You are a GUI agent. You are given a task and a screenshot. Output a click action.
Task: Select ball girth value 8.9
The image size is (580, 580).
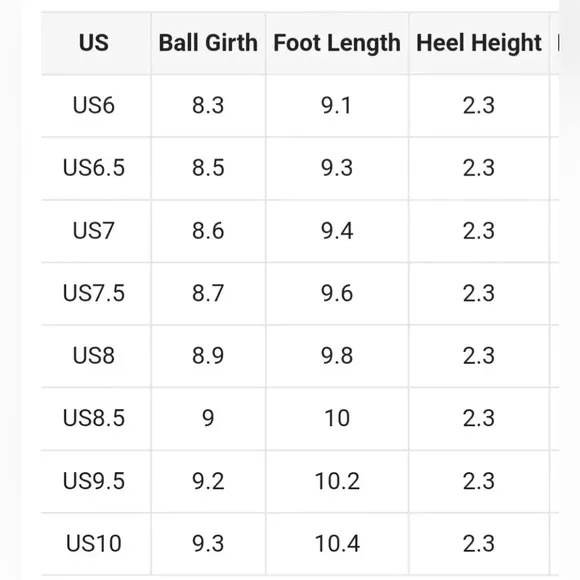pyautogui.click(x=208, y=356)
